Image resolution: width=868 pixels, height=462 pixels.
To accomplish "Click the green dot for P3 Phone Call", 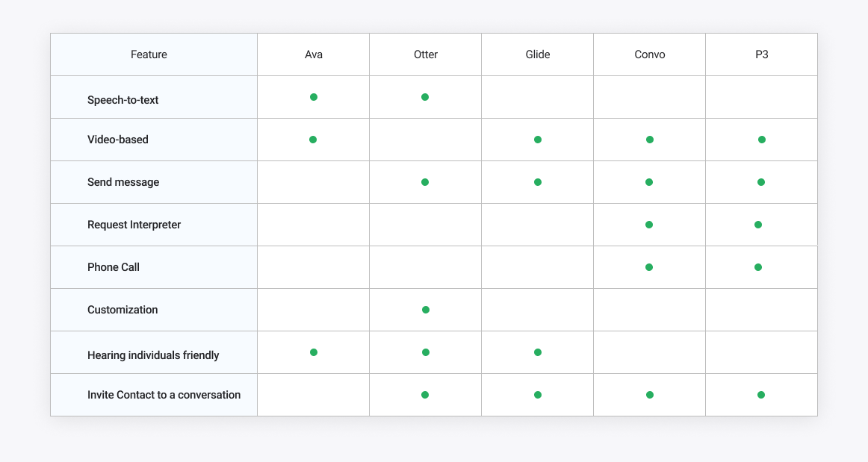I will coord(758,267).
